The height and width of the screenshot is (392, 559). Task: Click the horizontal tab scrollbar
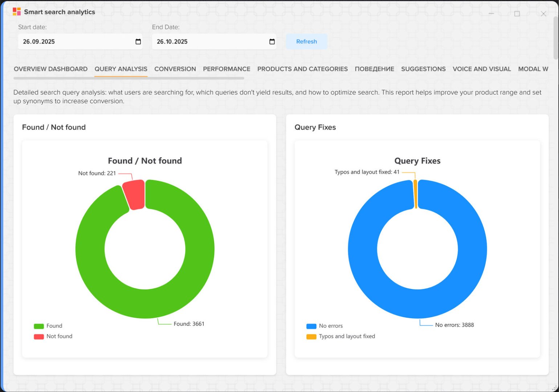pyautogui.click(x=129, y=78)
